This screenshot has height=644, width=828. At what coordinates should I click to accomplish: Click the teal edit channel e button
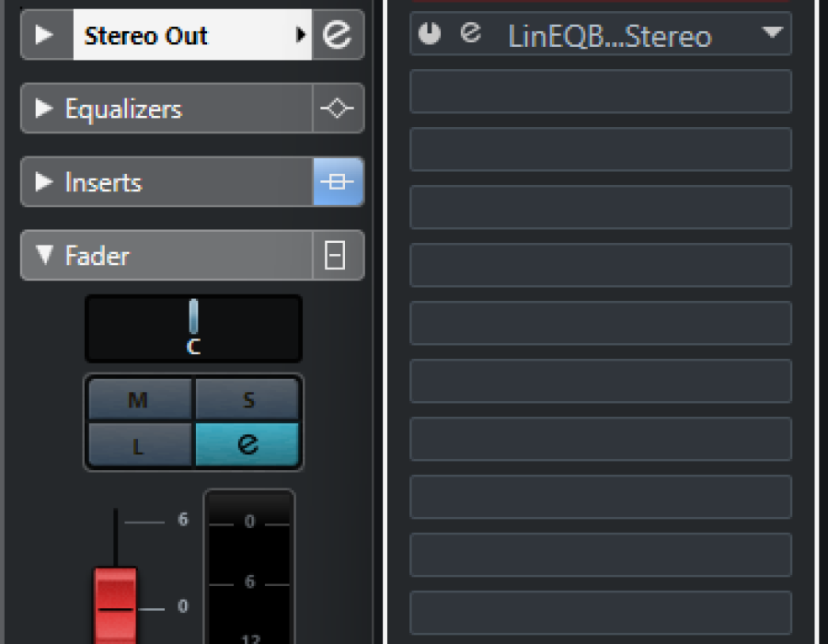click(247, 444)
